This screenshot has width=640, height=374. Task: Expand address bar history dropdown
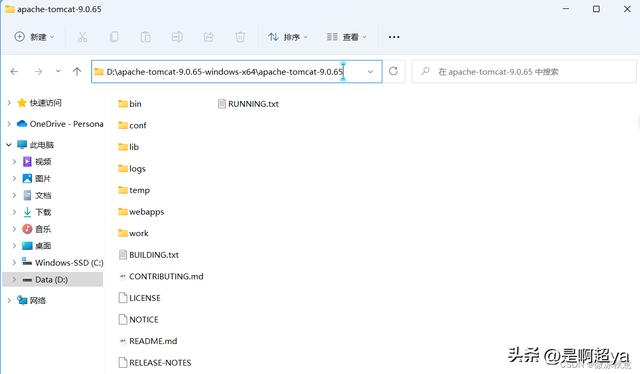370,72
